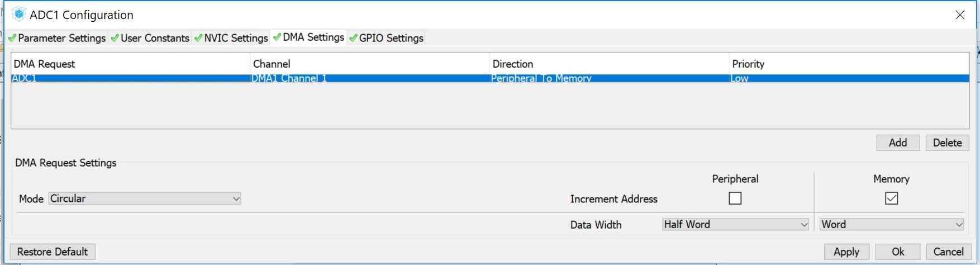Click Restore Default button
This screenshot has width=980, height=265.
tap(53, 252)
